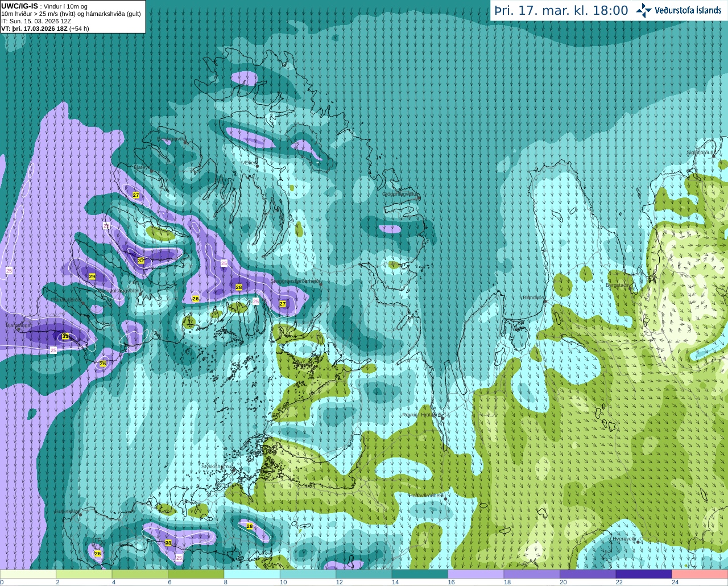This screenshot has width=728, height=586.
Task: Click the yellow 31 gust marker by Bjargtangar
Action: tap(65, 336)
